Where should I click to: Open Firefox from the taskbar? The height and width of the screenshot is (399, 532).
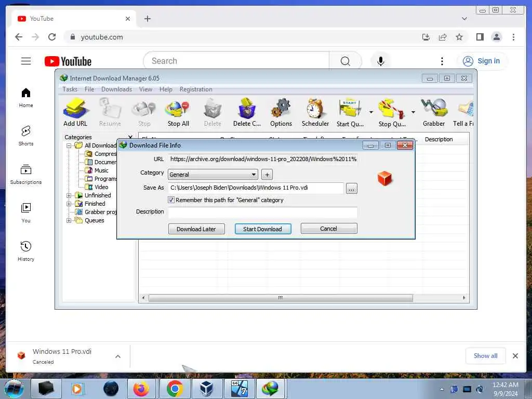click(141, 388)
